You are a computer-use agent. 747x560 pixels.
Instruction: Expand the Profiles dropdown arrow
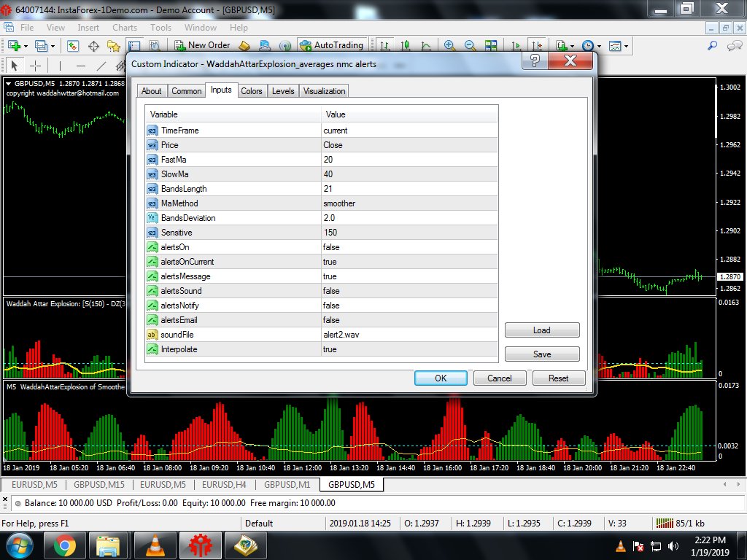pyautogui.click(x=53, y=46)
